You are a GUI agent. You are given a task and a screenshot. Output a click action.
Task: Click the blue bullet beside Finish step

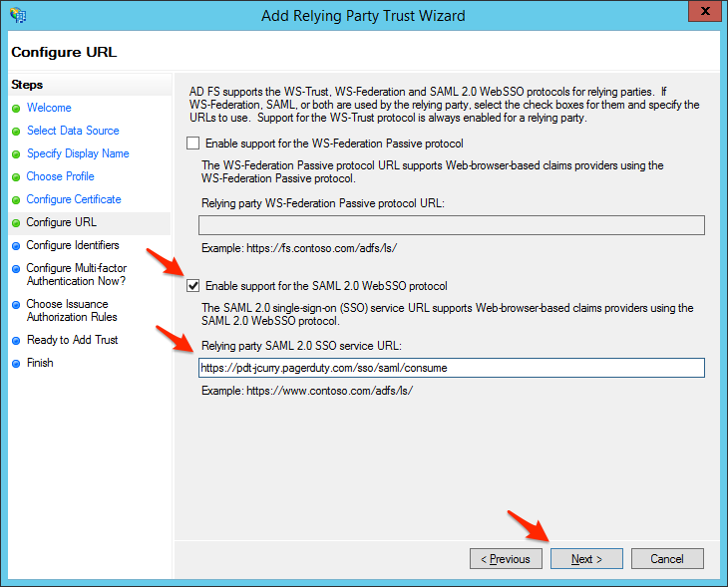point(16,364)
